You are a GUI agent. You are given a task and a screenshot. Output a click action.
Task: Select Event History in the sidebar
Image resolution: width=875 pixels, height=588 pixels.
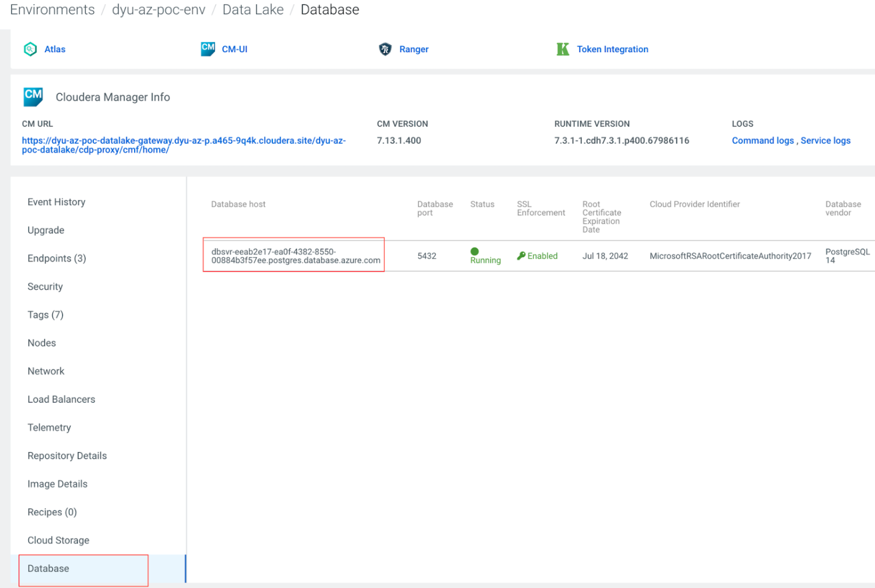(56, 202)
